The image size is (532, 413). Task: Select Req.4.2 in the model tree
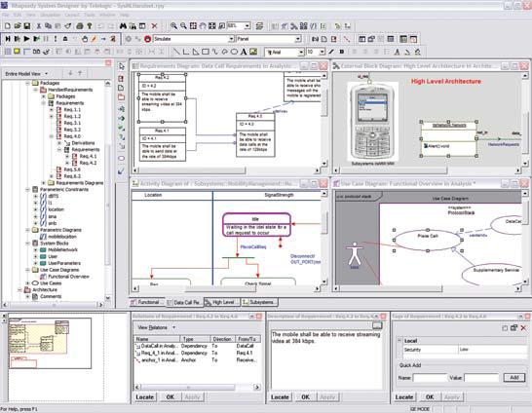(89, 163)
